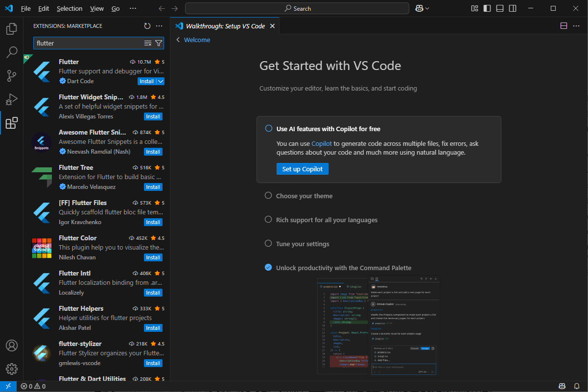Refresh the Extensions marketplace list
The image size is (588, 392).
coord(147,26)
